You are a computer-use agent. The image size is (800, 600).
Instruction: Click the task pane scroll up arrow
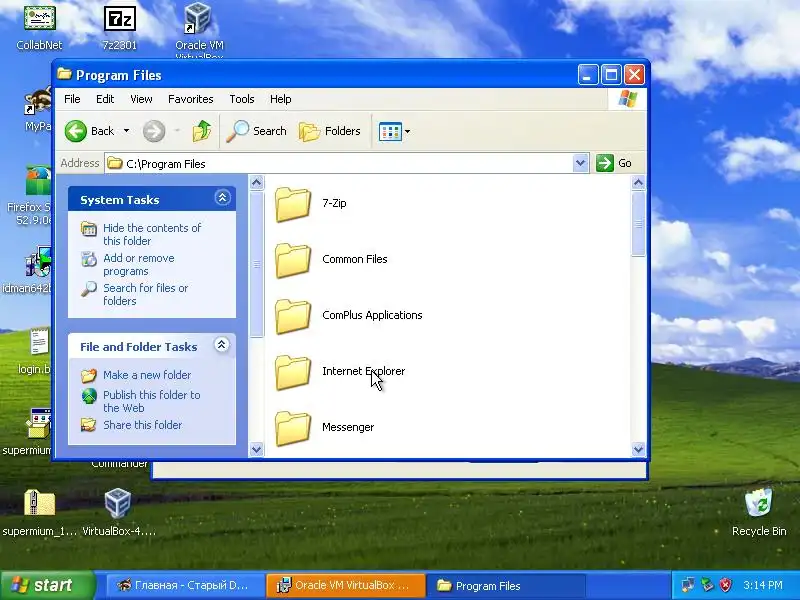click(x=257, y=182)
